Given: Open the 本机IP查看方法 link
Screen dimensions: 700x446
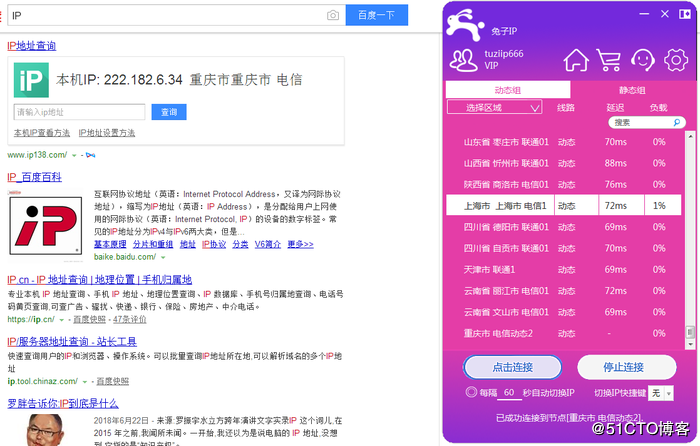Looking at the screenshot, I should click(x=42, y=133).
